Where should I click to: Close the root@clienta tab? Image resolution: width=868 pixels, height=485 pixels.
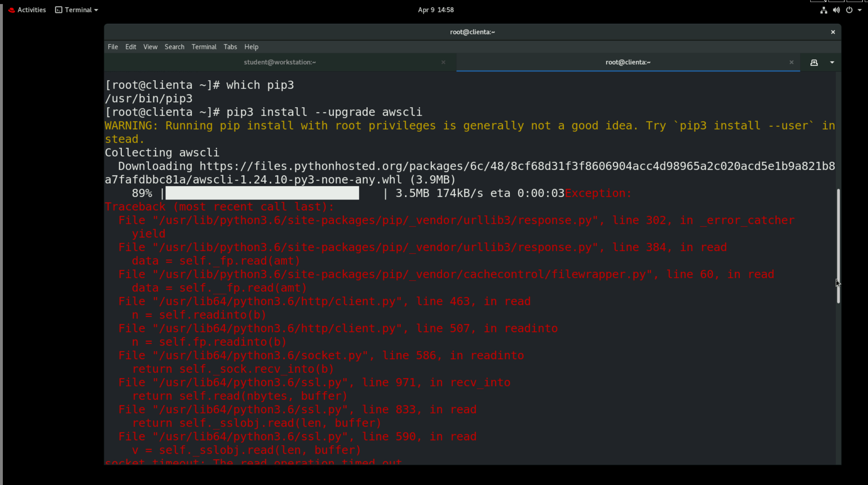791,62
